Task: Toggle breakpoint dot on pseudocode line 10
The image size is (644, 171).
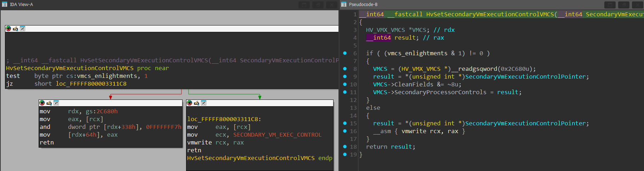Action: [345, 84]
